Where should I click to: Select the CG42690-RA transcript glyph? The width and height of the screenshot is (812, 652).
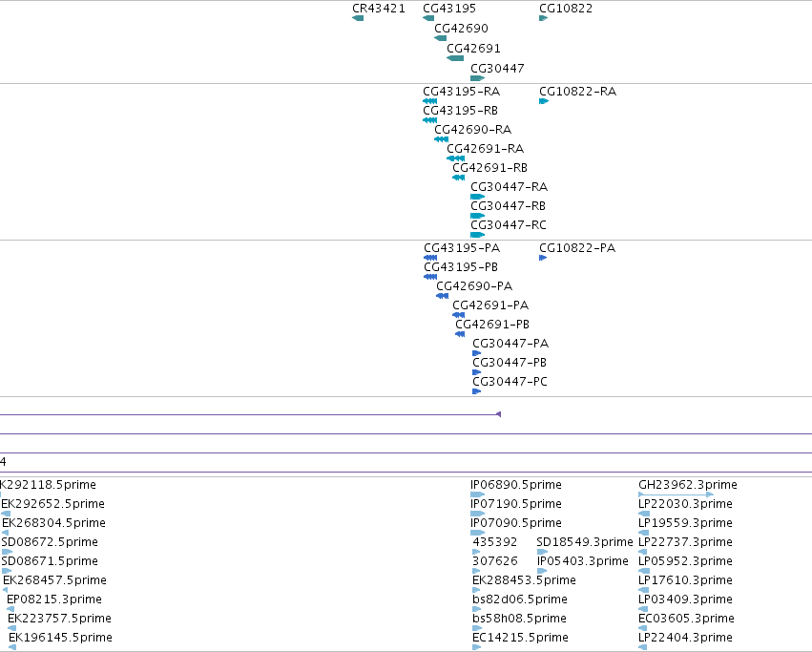click(441, 139)
